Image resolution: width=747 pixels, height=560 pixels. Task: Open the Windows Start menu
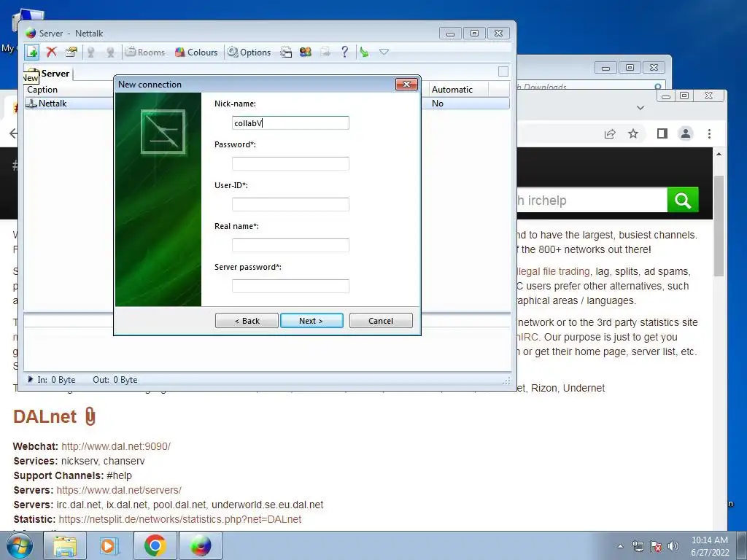19,545
